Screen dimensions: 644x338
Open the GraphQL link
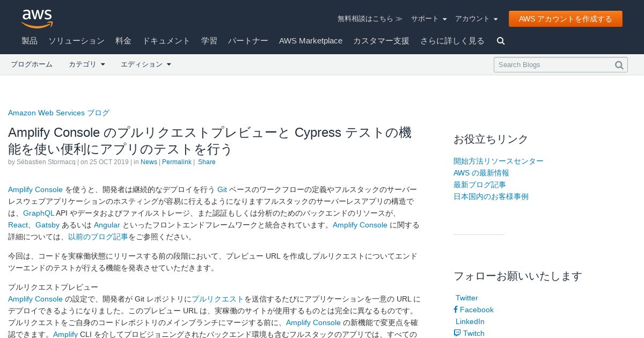[x=39, y=213]
